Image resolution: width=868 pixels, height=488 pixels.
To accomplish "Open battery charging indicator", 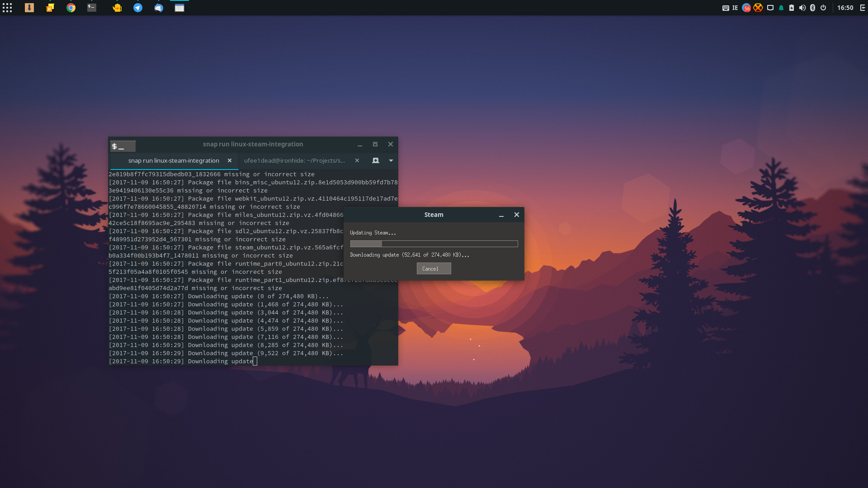I will pos(792,8).
